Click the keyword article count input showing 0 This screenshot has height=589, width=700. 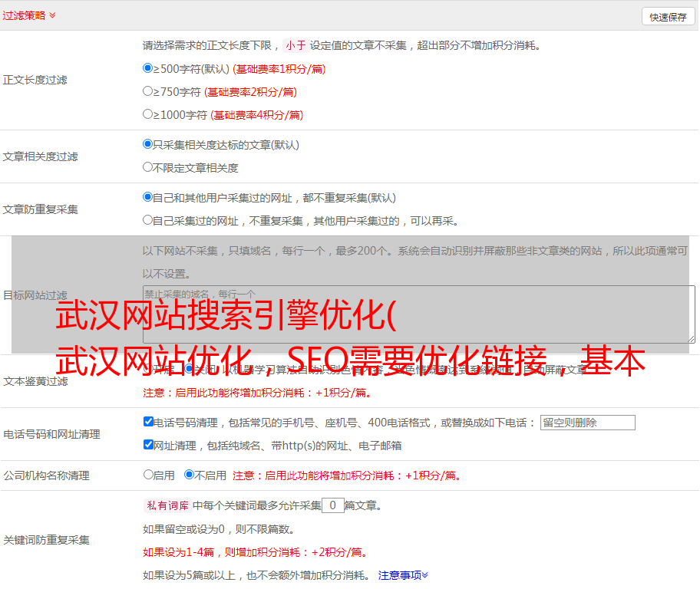click(332, 505)
